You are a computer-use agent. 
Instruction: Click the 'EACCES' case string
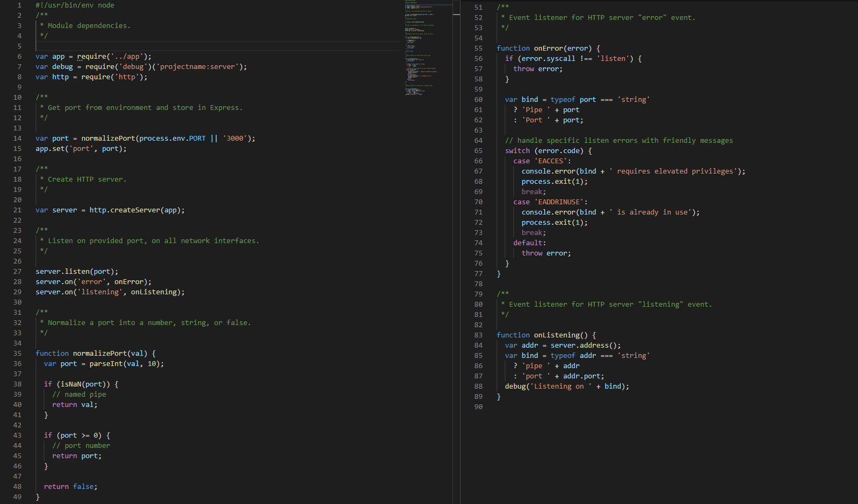pyautogui.click(x=551, y=161)
